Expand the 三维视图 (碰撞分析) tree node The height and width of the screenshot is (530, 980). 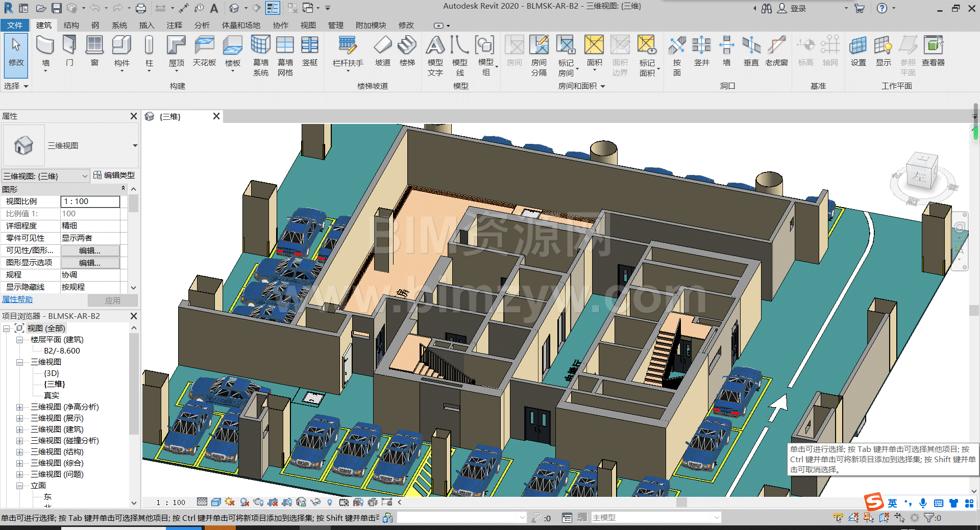[19, 441]
